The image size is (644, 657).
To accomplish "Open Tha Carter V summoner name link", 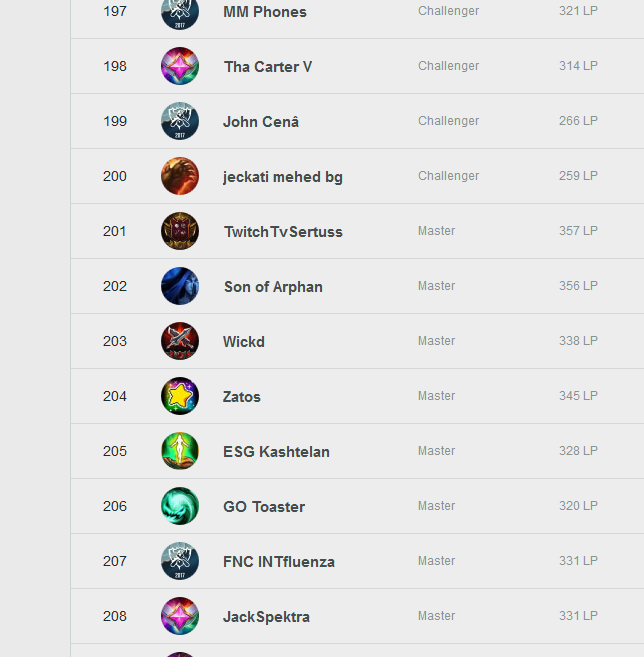I will [x=268, y=67].
